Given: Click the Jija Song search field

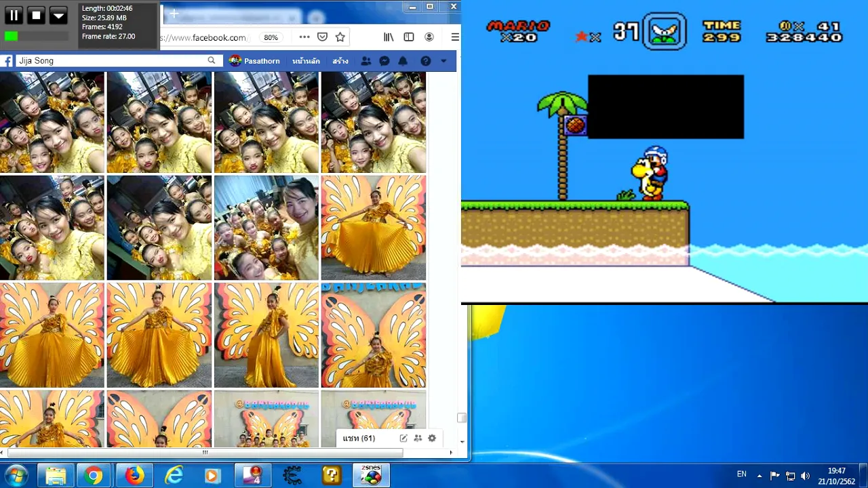Looking at the screenshot, I should tap(112, 61).
